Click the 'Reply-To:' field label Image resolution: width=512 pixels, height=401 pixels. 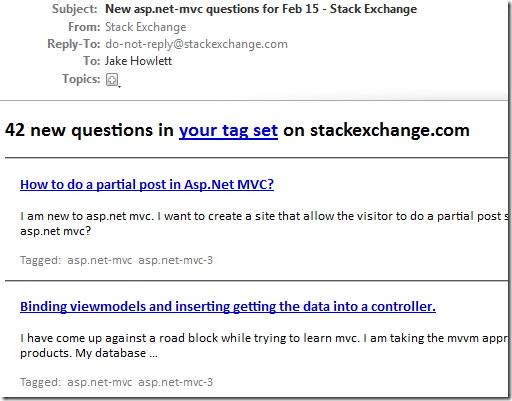74,44
